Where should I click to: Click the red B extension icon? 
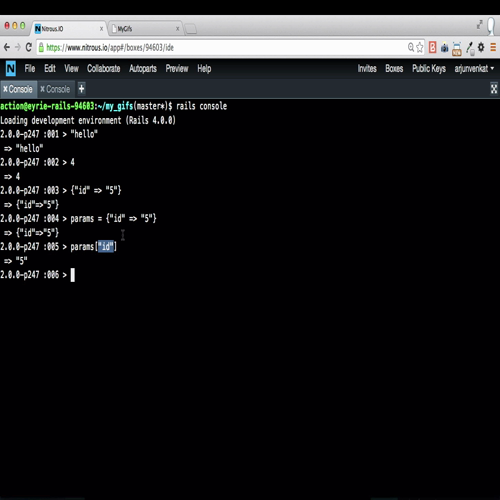coord(432,47)
